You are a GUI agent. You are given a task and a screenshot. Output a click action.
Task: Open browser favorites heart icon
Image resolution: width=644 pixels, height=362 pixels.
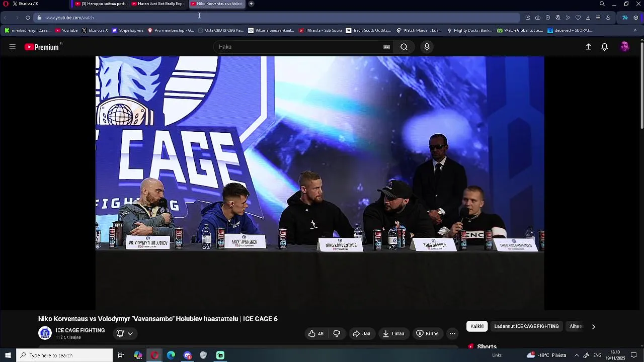click(578, 18)
